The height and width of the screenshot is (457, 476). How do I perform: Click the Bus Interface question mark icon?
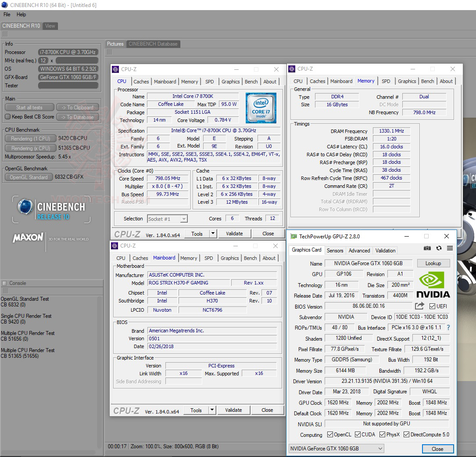coord(448,327)
